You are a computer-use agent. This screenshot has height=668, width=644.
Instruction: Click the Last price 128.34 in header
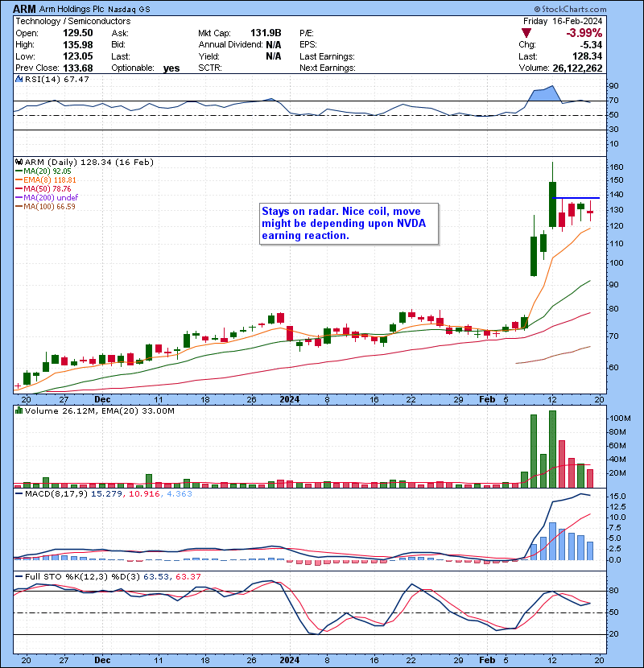click(x=588, y=56)
